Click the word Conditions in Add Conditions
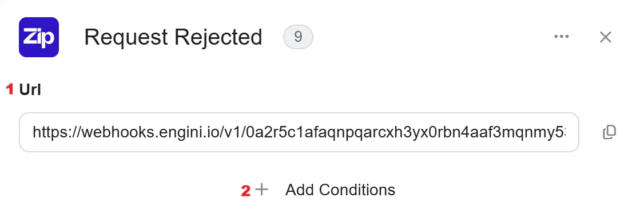This screenshot has width=644, height=221. (357, 190)
